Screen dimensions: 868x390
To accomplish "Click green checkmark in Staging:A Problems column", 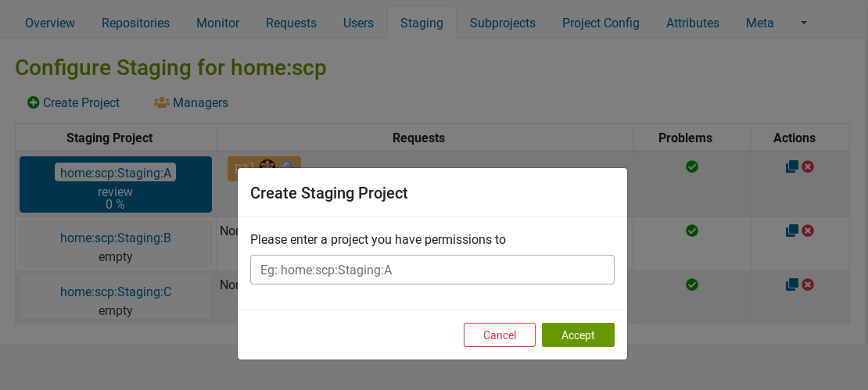I will click(692, 166).
